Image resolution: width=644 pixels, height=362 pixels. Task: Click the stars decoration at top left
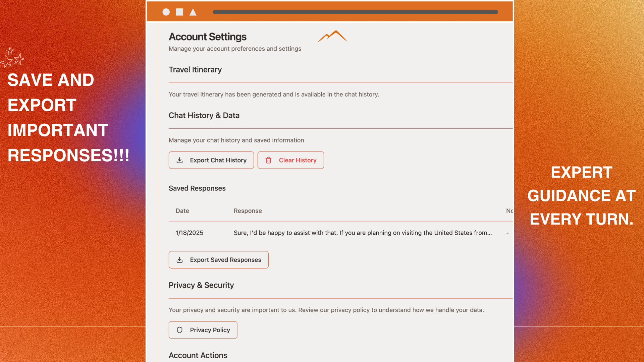click(x=12, y=57)
